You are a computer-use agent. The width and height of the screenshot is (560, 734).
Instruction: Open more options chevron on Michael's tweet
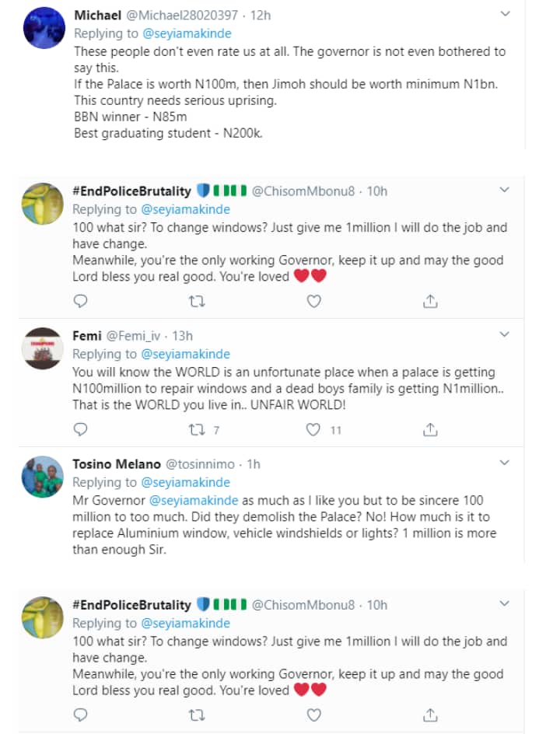505,14
